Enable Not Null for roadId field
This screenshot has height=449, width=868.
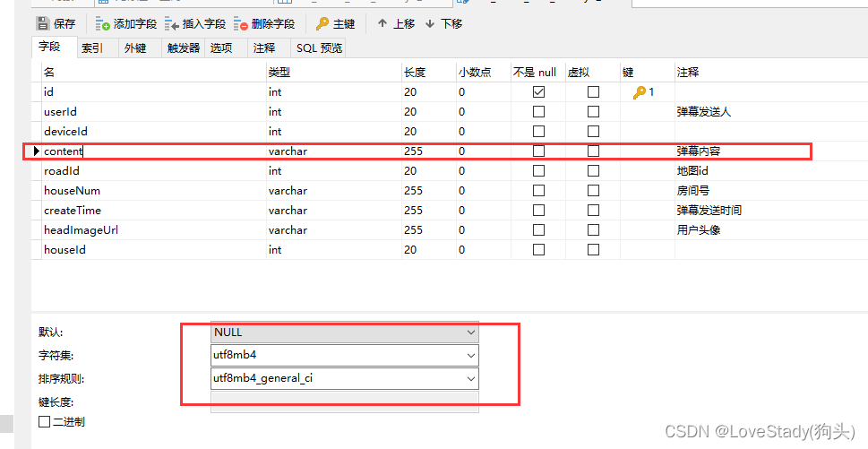coord(538,170)
